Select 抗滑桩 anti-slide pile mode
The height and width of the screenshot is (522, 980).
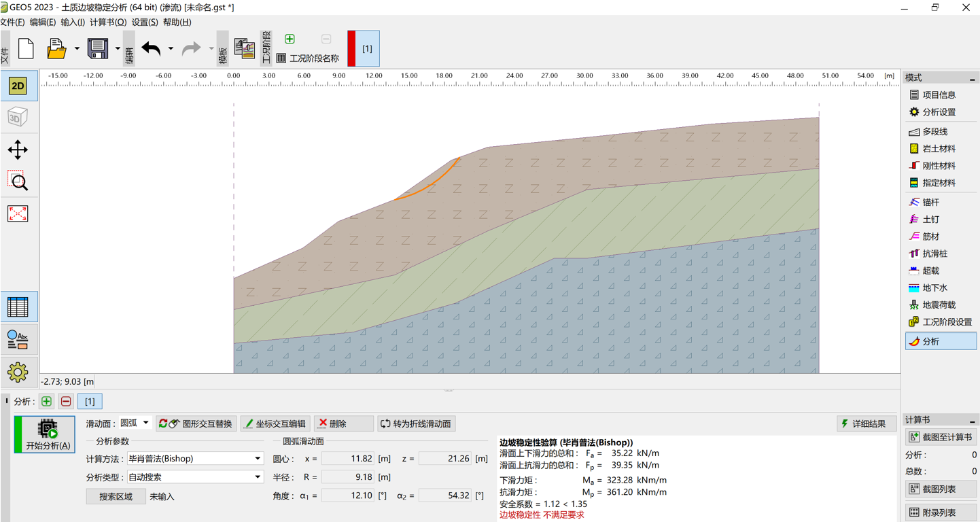[941, 254]
